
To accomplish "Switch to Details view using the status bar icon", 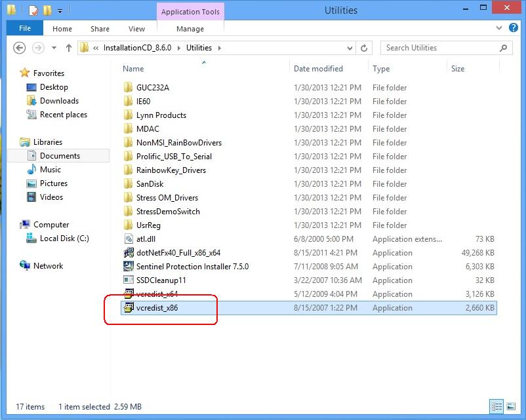I will 497,407.
